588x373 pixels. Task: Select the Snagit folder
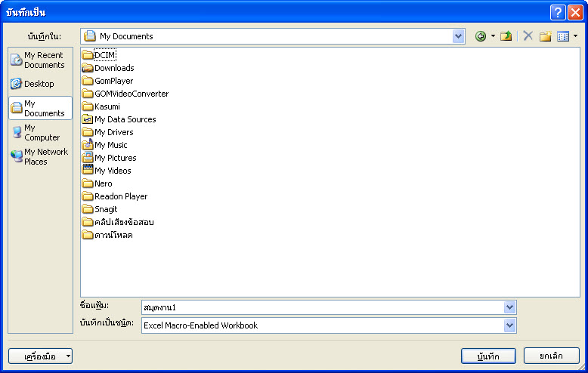pos(105,209)
